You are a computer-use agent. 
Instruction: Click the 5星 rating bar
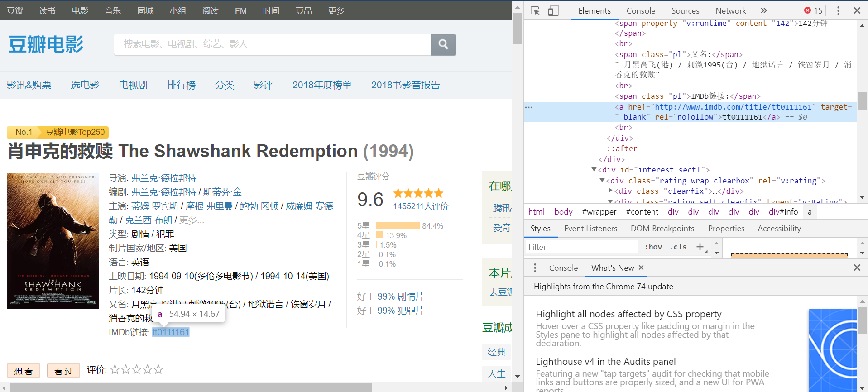point(398,225)
